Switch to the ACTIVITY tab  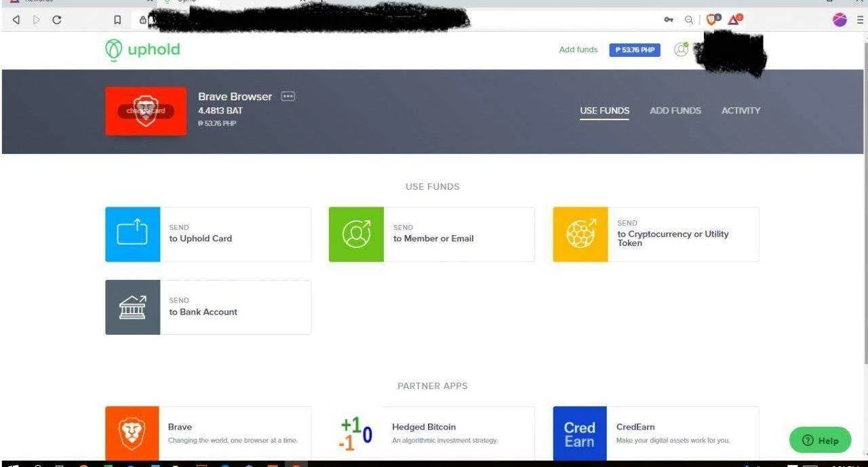point(741,110)
